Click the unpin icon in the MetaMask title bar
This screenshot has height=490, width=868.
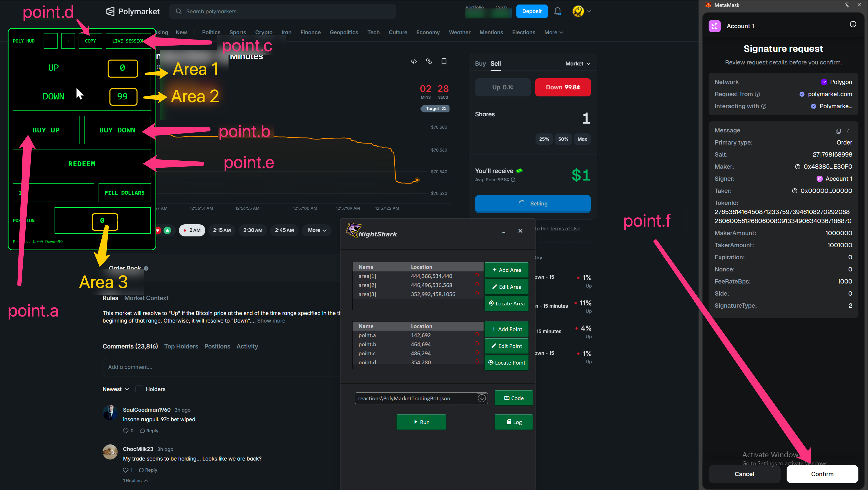point(847,5)
